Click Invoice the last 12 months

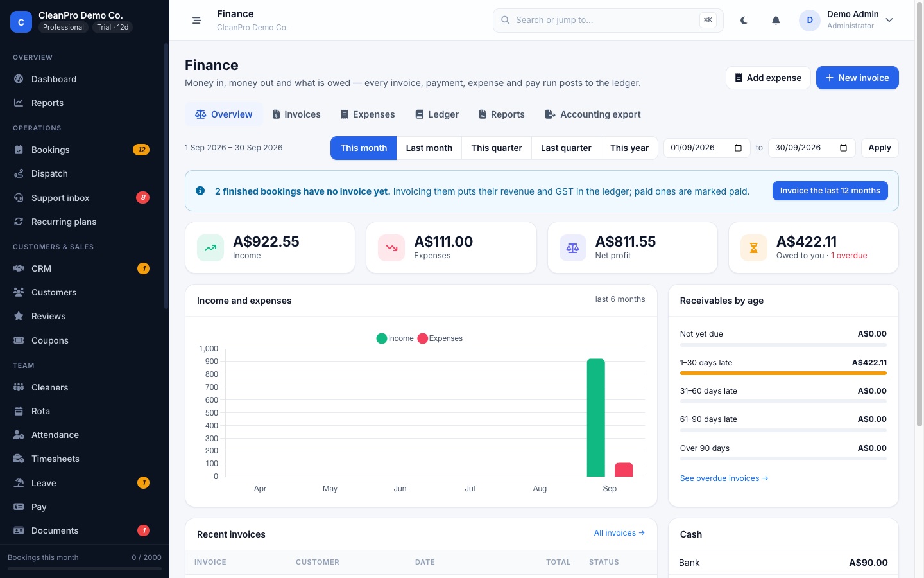830,191
